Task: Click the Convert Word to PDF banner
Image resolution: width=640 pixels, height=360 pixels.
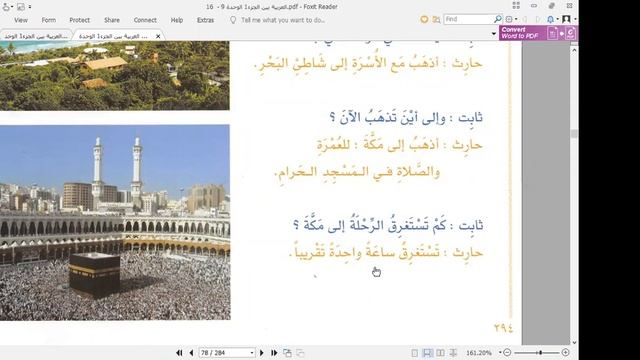Action: pos(538,33)
